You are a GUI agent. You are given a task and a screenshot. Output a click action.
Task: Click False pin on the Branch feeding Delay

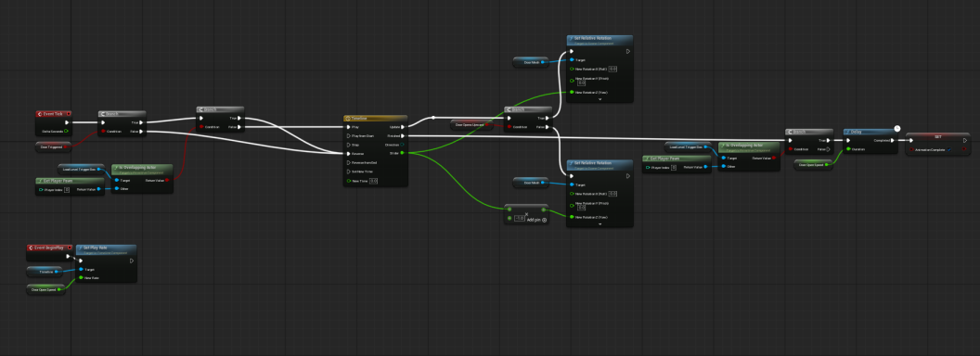pos(828,149)
